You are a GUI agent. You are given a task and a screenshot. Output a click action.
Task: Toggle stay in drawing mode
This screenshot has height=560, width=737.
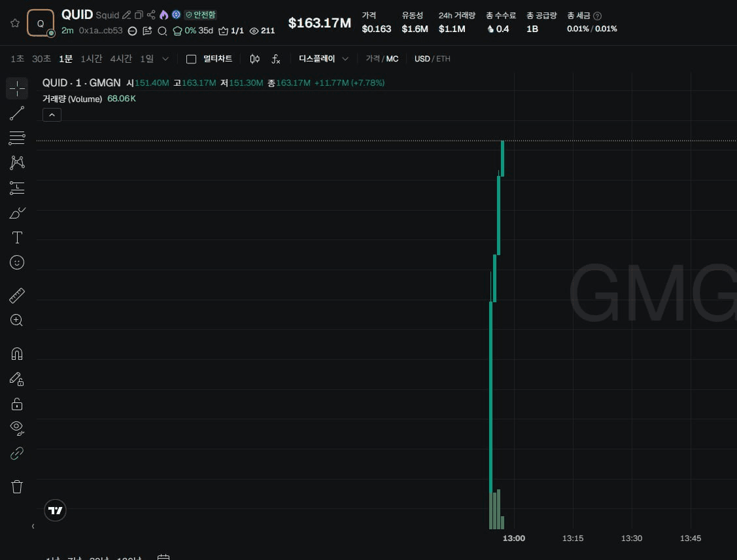coord(17,379)
